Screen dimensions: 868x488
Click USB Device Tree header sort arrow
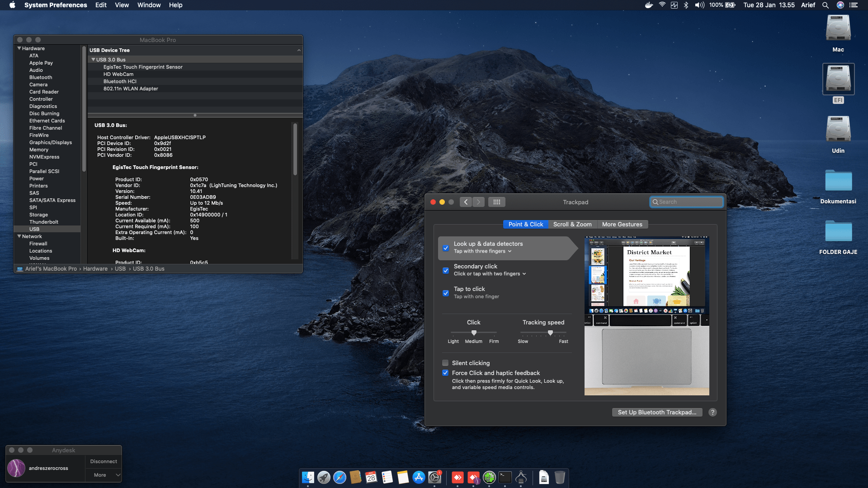point(299,50)
